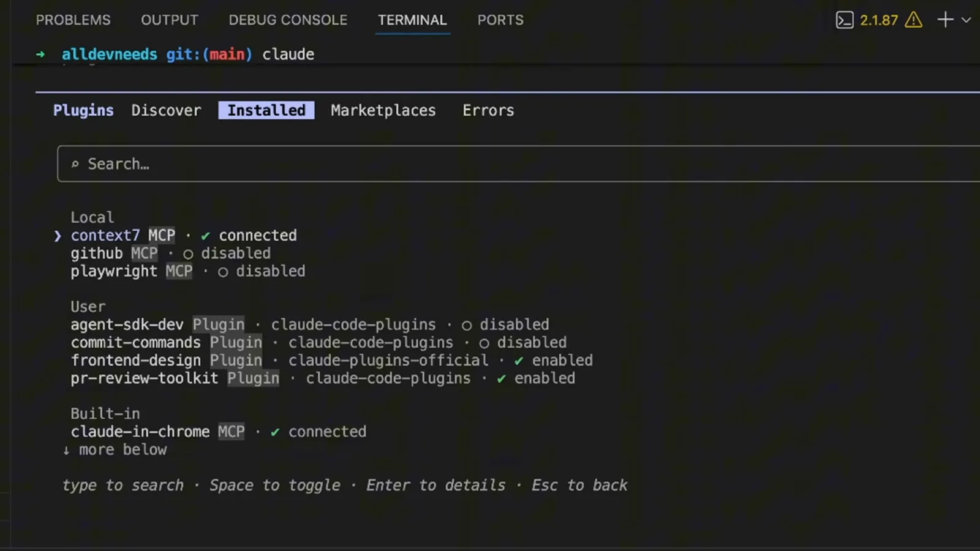Click the green prompt arrow before alldevneeds
Screen dimensions: 980x551
tap(40, 54)
